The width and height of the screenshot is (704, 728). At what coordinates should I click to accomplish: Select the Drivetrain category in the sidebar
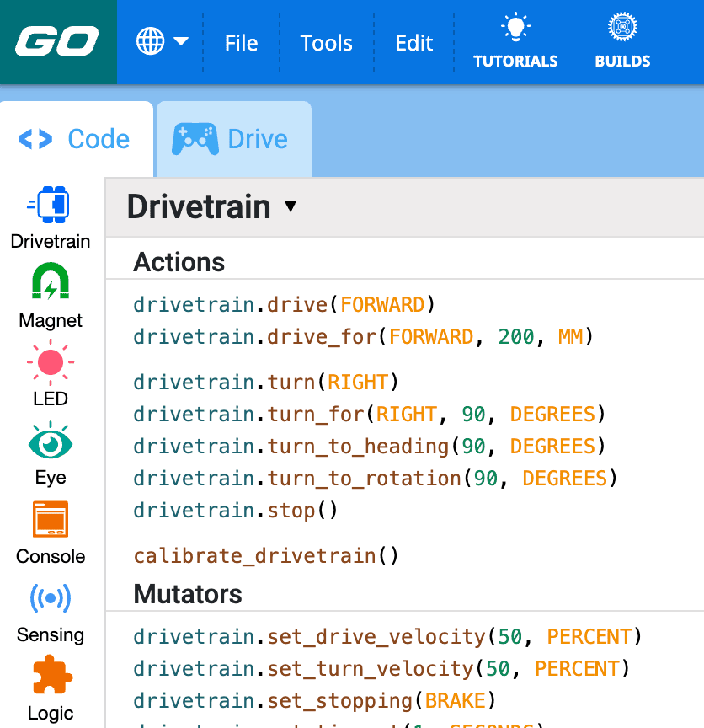click(x=50, y=217)
